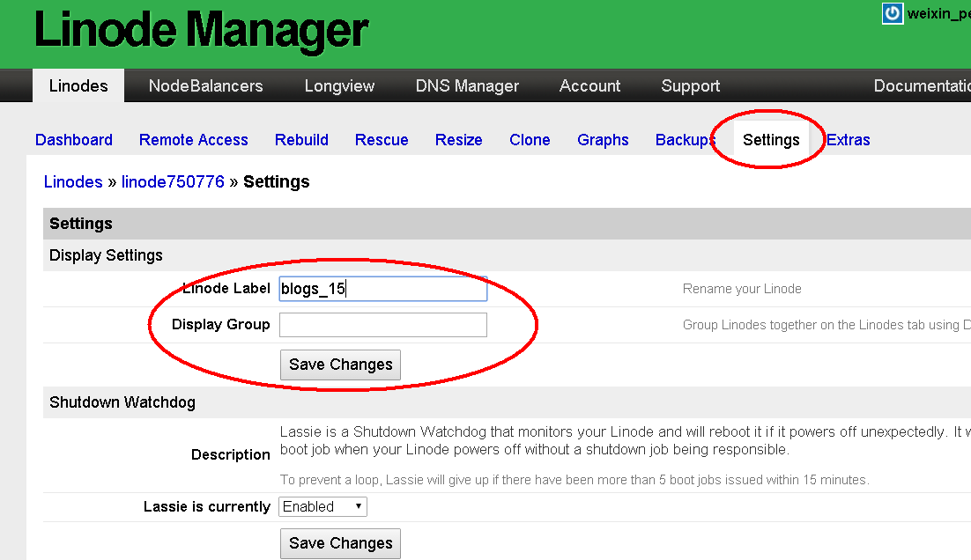
Task: Edit the Linode Label field
Action: click(382, 288)
